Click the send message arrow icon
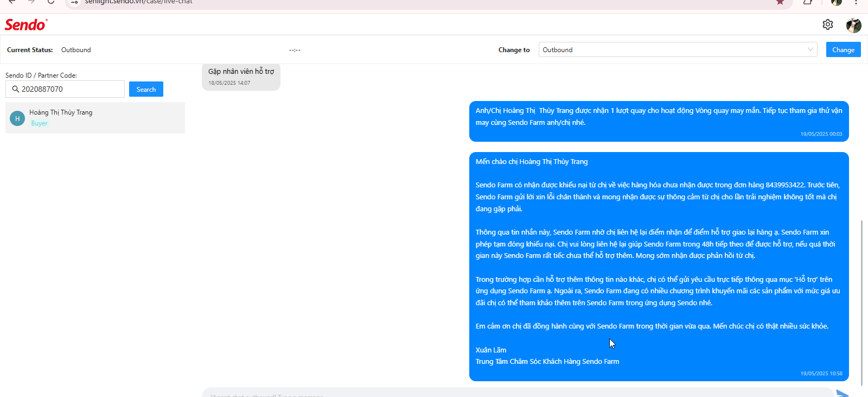The width and height of the screenshot is (868, 397). pyautogui.click(x=842, y=393)
